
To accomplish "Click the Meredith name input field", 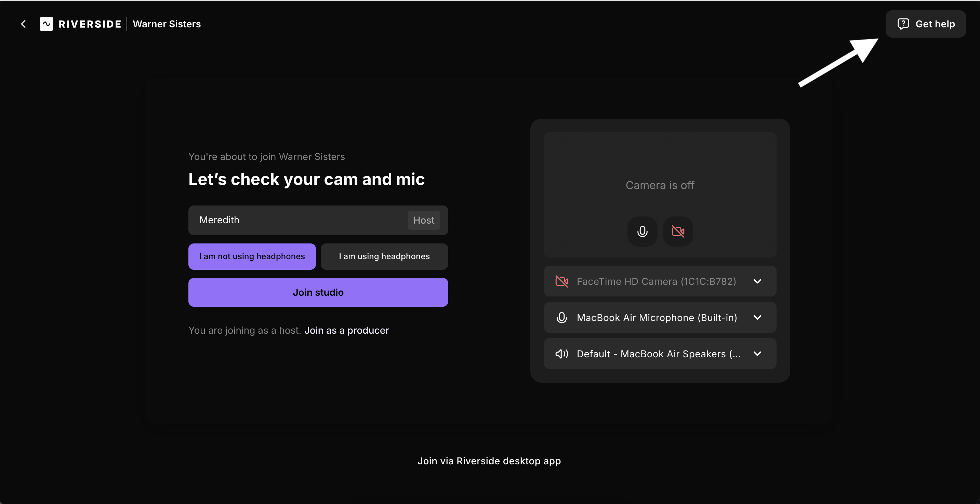I will pos(297,220).
